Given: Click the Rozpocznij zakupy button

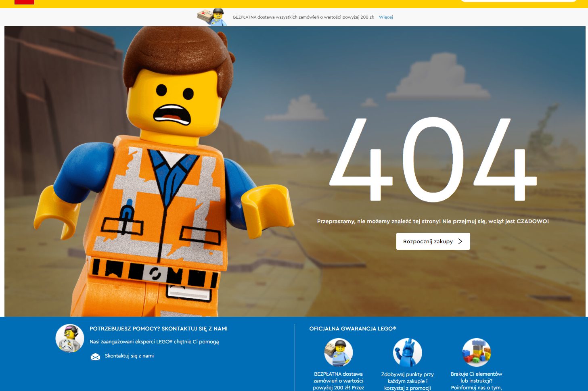Looking at the screenshot, I should point(433,241).
